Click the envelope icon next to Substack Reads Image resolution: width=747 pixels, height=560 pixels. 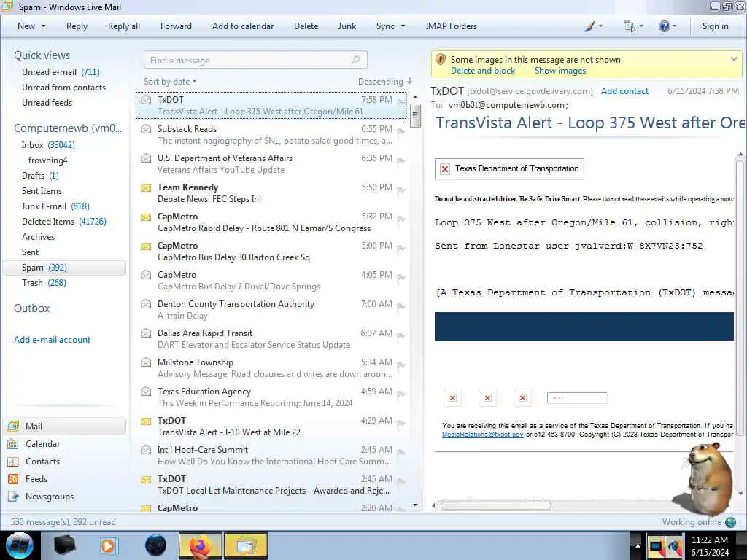point(146,129)
